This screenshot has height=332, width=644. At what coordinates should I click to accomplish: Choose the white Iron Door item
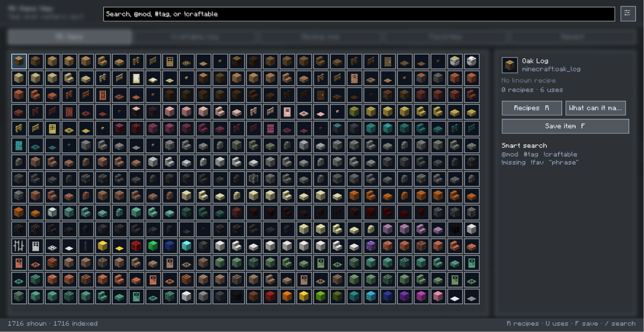coord(36,246)
